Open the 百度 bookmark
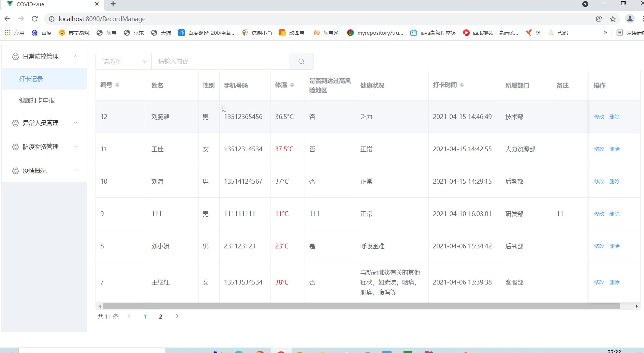The height and width of the screenshot is (353, 644). (x=42, y=33)
